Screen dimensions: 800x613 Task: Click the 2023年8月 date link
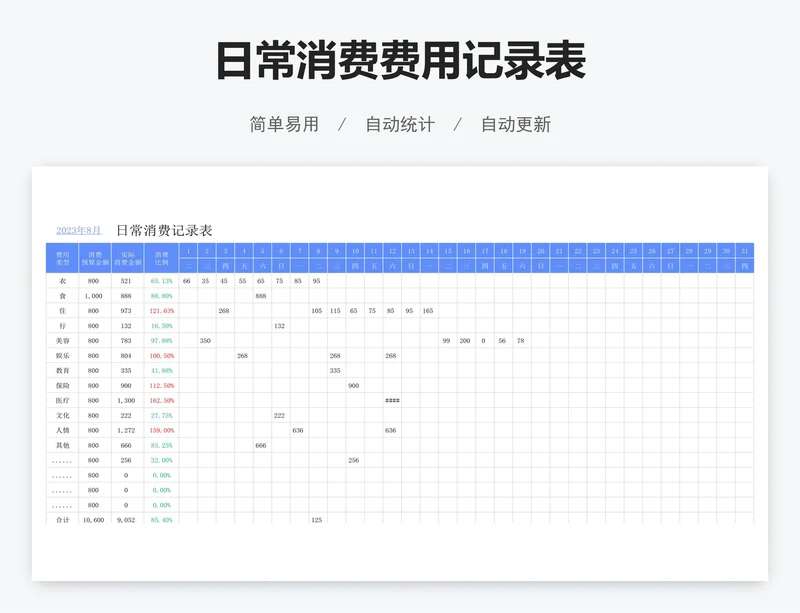tap(79, 230)
